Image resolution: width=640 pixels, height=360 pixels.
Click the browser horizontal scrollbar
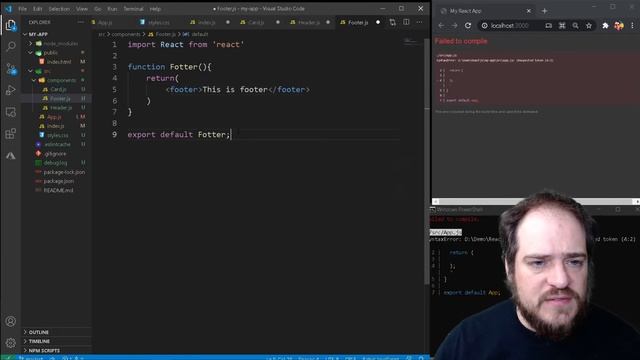[x=536, y=201]
